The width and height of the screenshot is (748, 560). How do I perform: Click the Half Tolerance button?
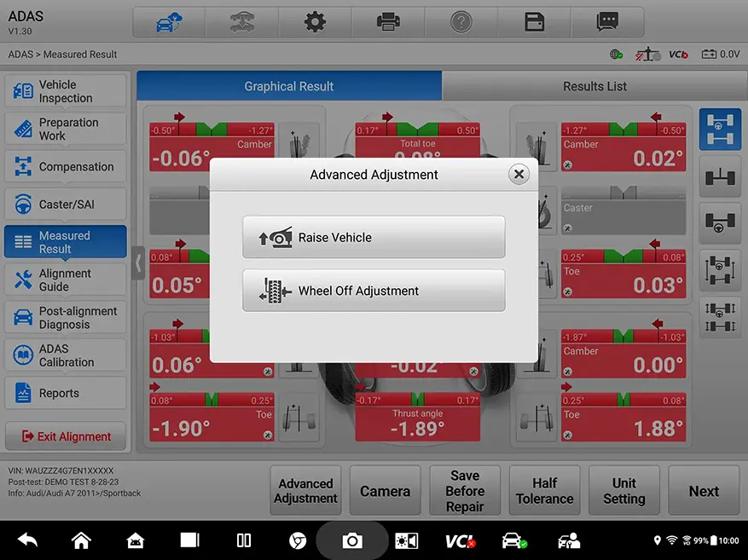544,491
